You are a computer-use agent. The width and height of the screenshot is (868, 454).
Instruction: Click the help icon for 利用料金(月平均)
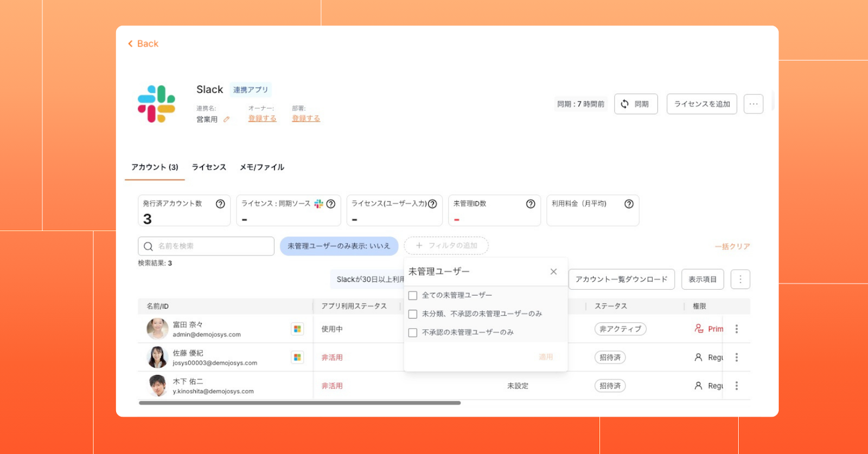629,204
